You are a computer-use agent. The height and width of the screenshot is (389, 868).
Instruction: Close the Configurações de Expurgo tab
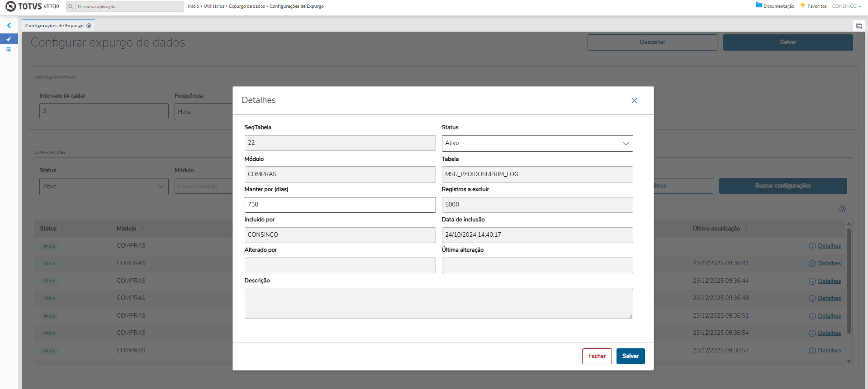coord(89,26)
